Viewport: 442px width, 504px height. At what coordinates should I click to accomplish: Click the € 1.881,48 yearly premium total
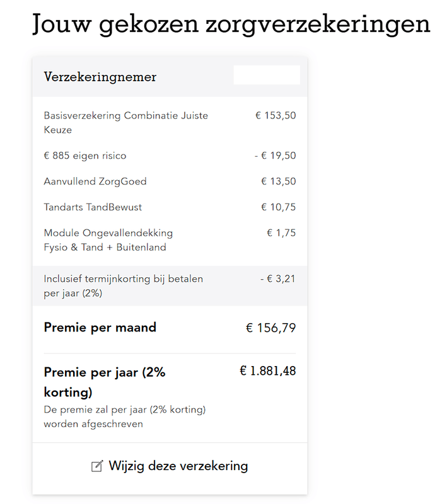pos(267,371)
